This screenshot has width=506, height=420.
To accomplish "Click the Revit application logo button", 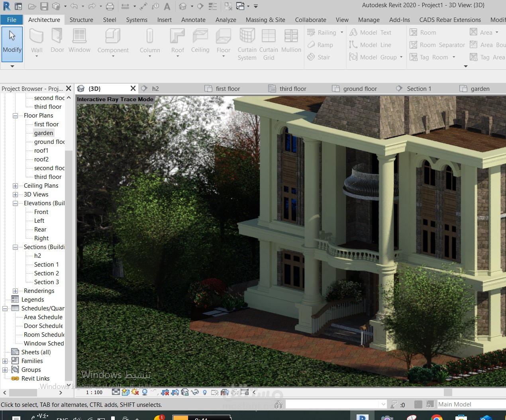I will point(6,6).
